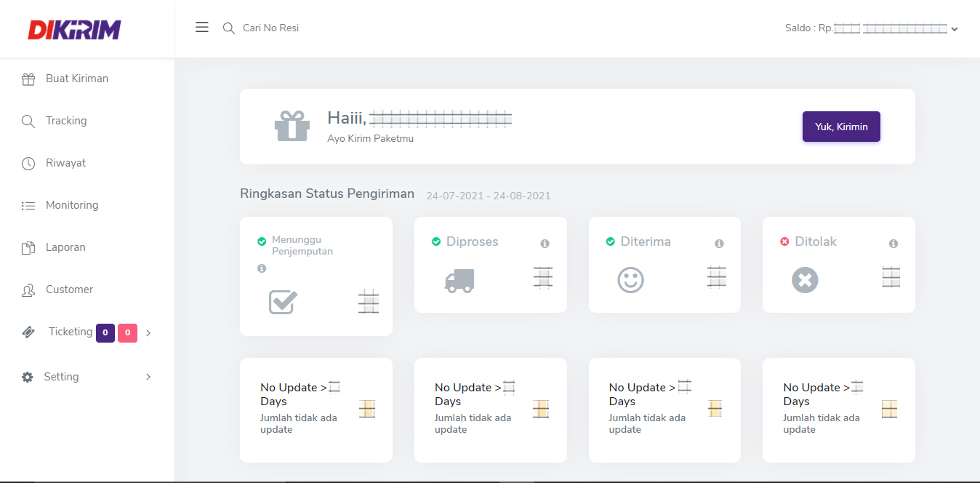Click the Laporan document icon
Viewport: 980px width, 483px height.
click(28, 248)
